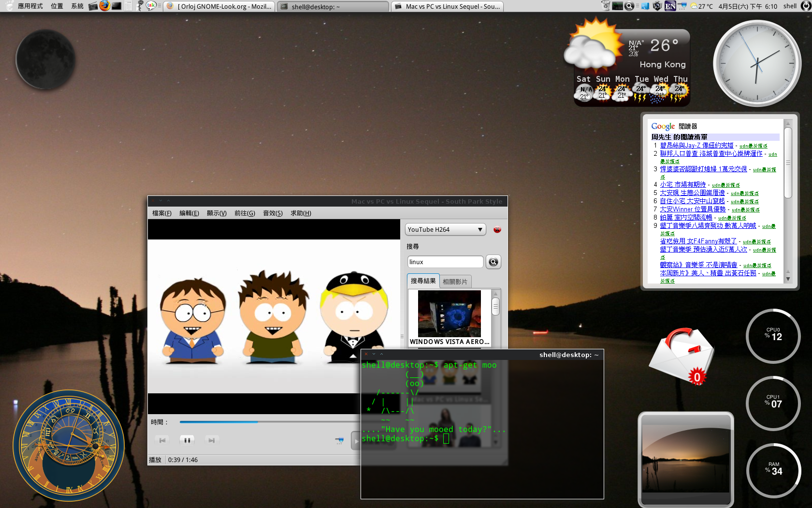Open the system monitor graph applet

pos(618,6)
